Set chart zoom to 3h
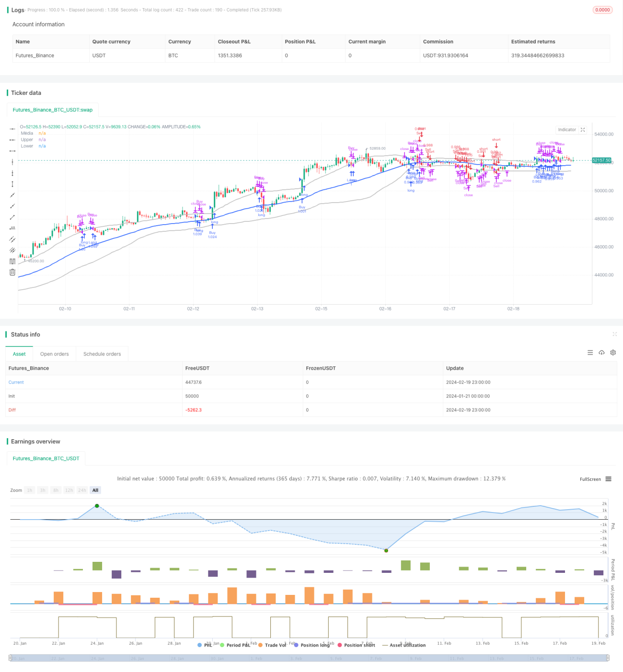The image size is (623, 672). click(x=43, y=490)
